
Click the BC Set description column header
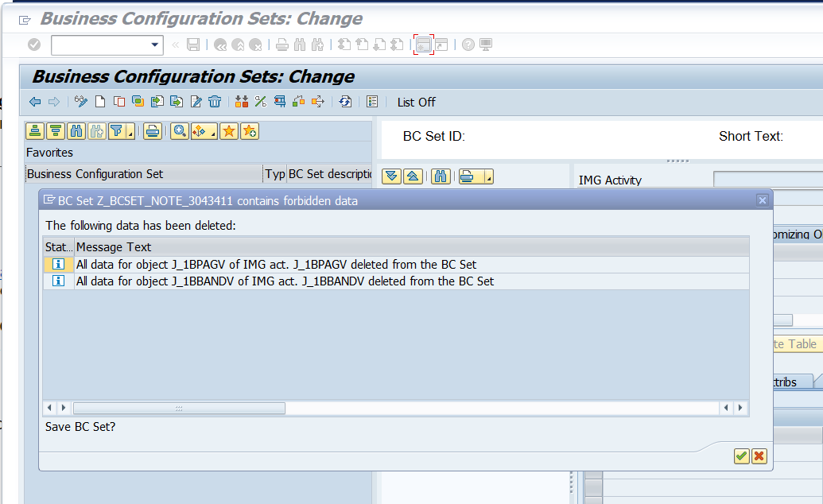pyautogui.click(x=330, y=174)
